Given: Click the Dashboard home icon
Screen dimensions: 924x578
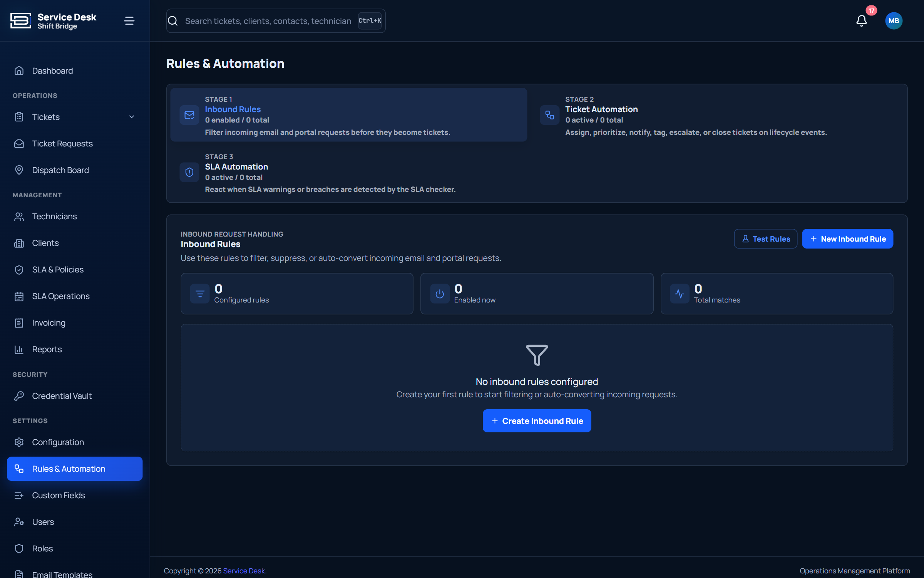Looking at the screenshot, I should click(x=19, y=71).
